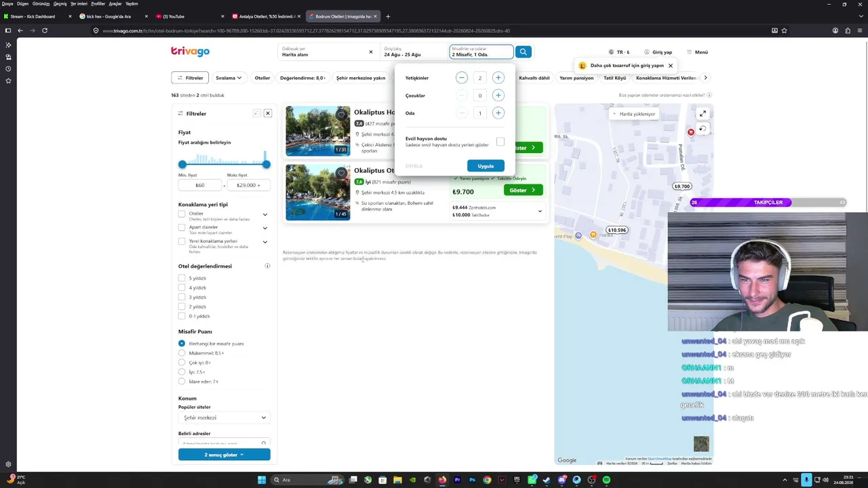868x488 pixels.
Task: Enable the pet-friendly (Evcil hayvan dostu) checkbox
Action: pos(500,142)
